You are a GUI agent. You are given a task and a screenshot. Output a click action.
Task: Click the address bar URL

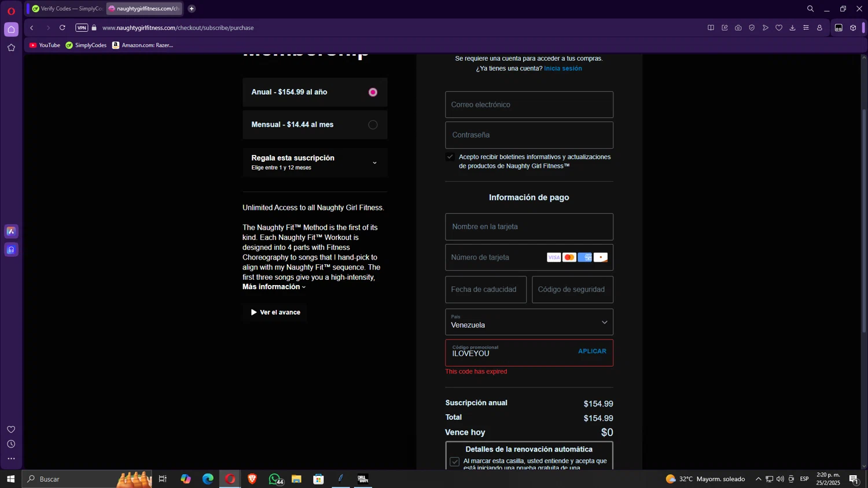coord(178,28)
